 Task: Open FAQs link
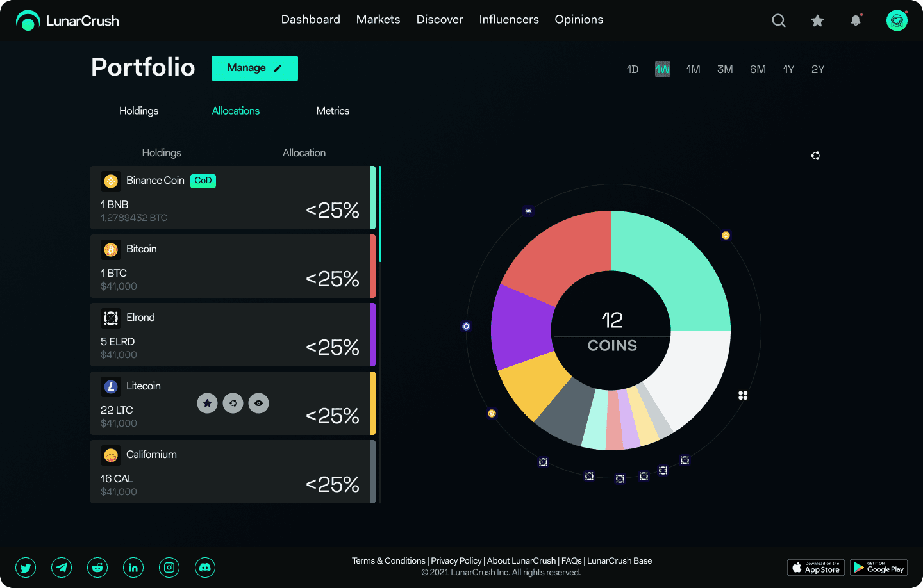point(572,560)
